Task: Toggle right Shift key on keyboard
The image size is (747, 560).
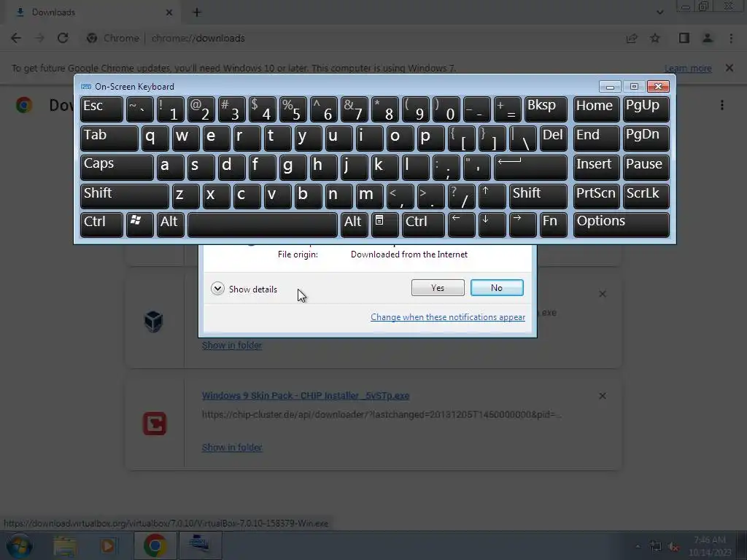Action: 538,196
